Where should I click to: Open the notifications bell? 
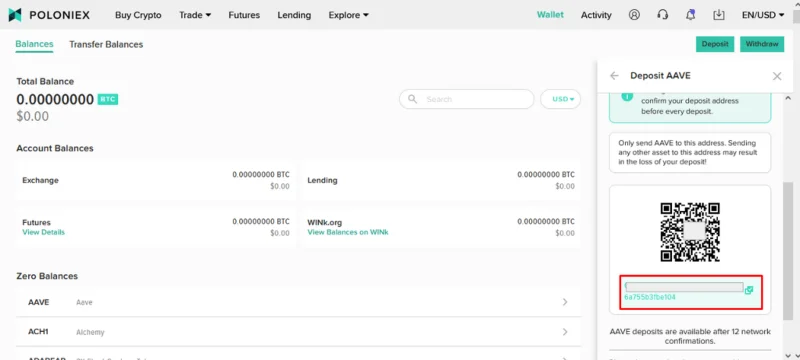(690, 15)
